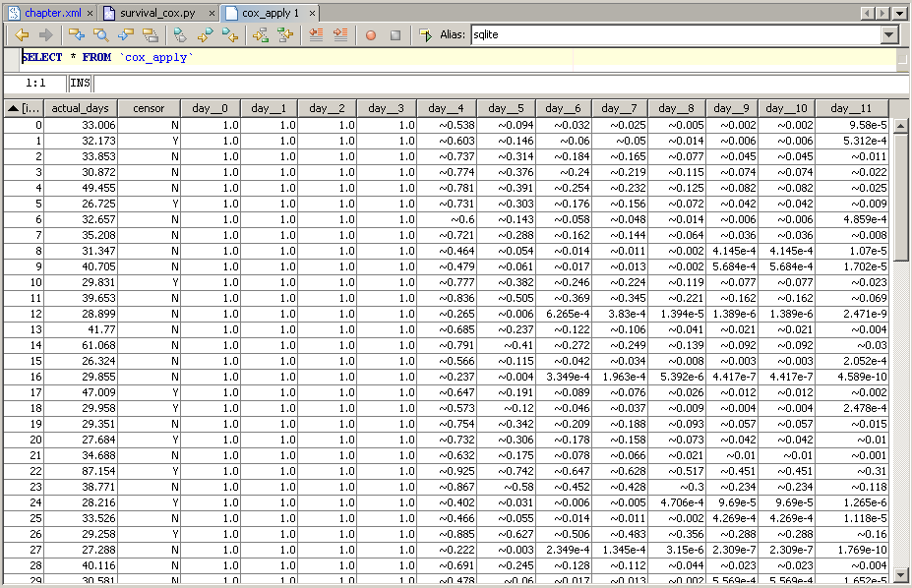Click the 1:1 cursor position indicator
Screen dimensions: 912x588
[x=35, y=83]
